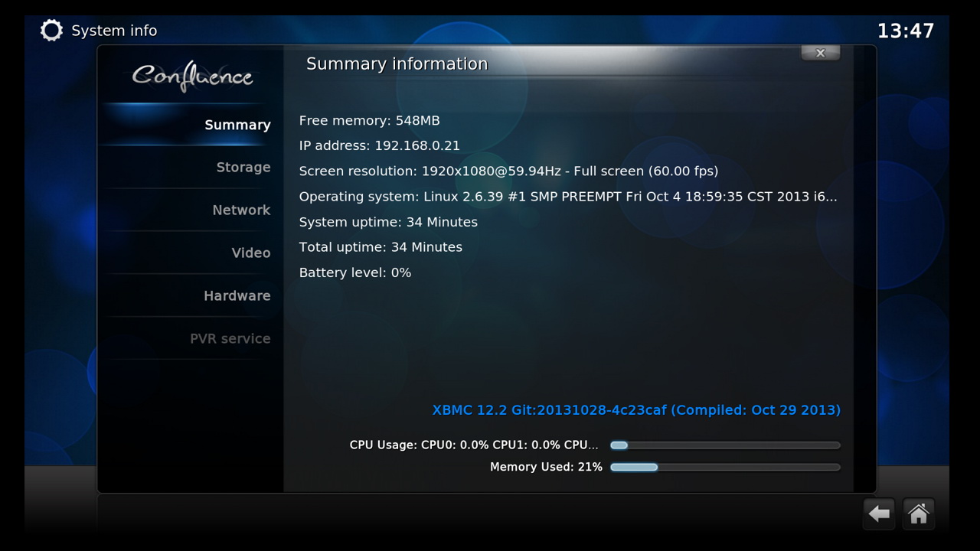Click Total uptime: 34 Minutes
Image resolution: width=980 pixels, height=551 pixels.
point(381,247)
